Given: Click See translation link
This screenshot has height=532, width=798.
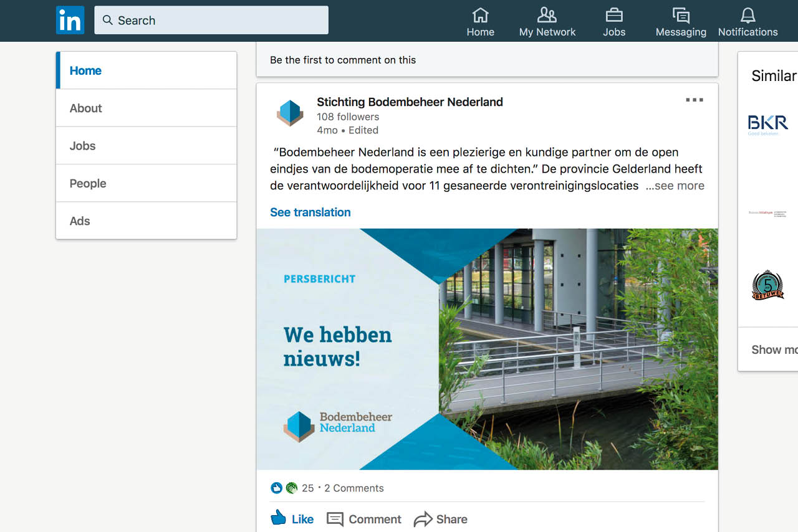Looking at the screenshot, I should [310, 212].
